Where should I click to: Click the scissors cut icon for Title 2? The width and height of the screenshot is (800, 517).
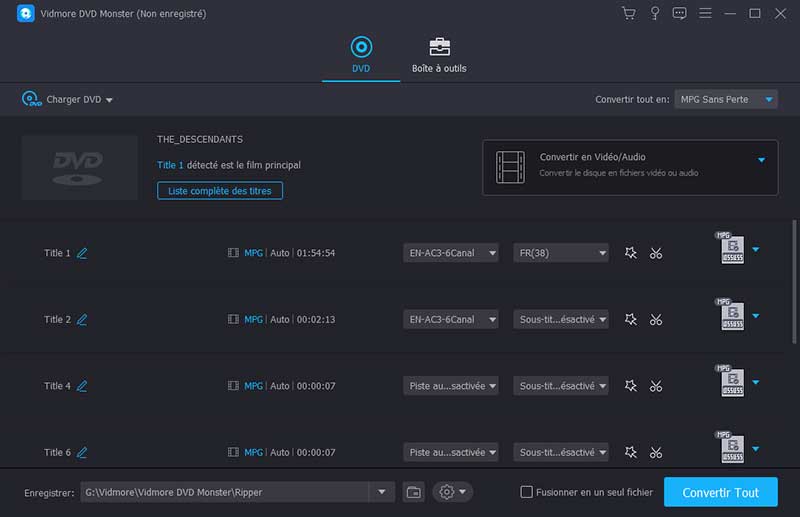point(656,320)
